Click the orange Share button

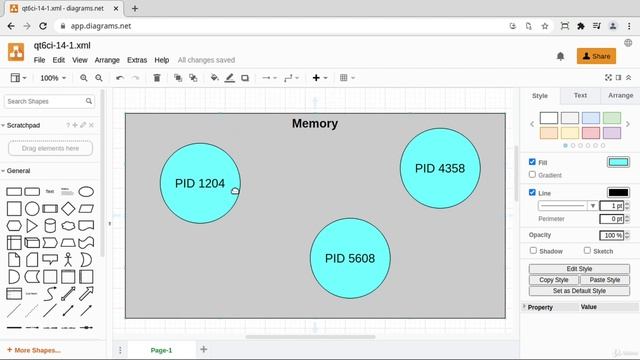596,56
